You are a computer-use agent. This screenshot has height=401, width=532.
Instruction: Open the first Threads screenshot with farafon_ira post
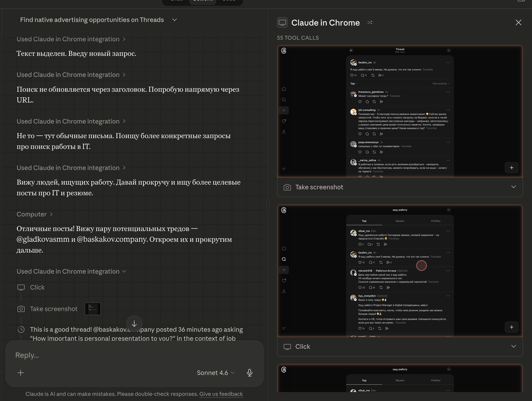coord(400,111)
